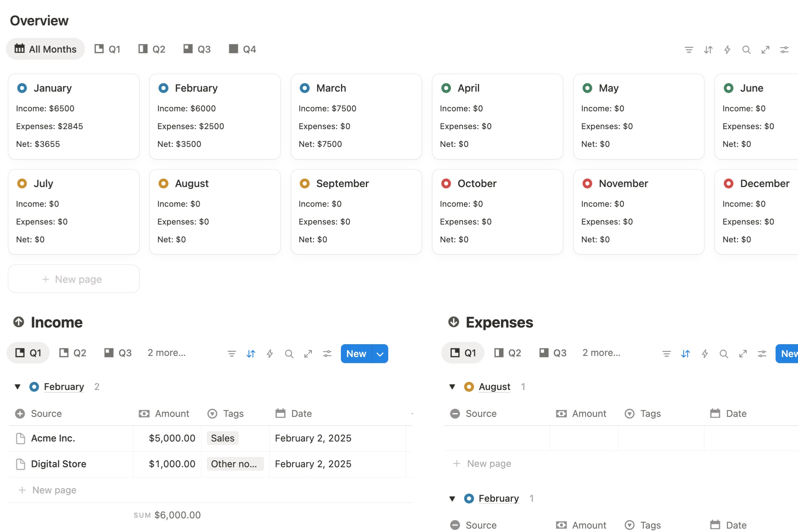Switch Overview to the Q3 tab
Viewport: 798px width, 532px height.
(197, 49)
